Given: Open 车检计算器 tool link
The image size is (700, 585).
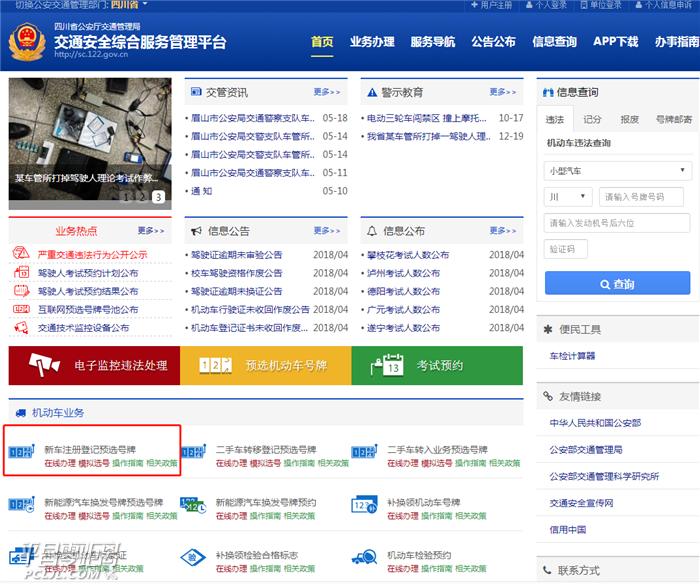Looking at the screenshot, I should coord(572,356).
